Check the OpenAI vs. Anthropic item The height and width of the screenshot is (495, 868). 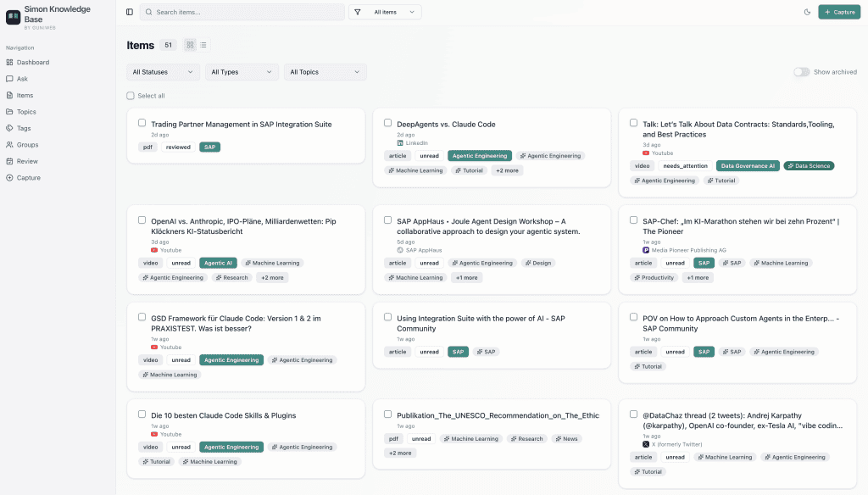[x=142, y=220]
